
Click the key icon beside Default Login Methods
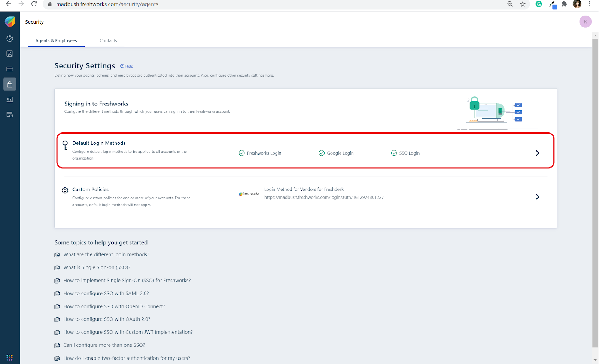[65, 145]
